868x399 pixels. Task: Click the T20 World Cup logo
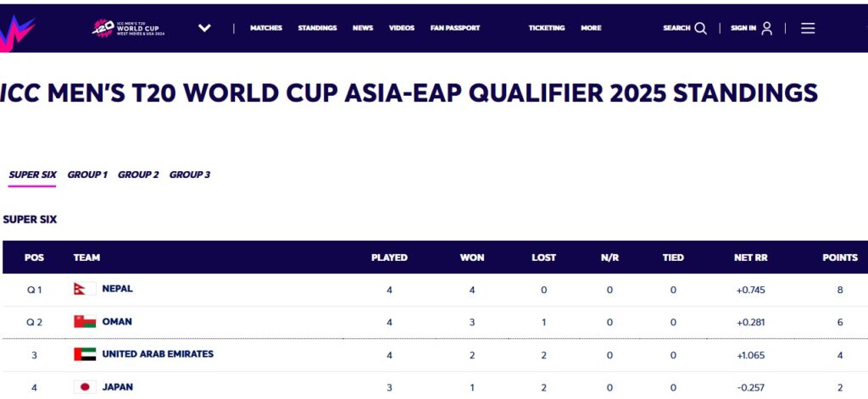[x=129, y=28]
